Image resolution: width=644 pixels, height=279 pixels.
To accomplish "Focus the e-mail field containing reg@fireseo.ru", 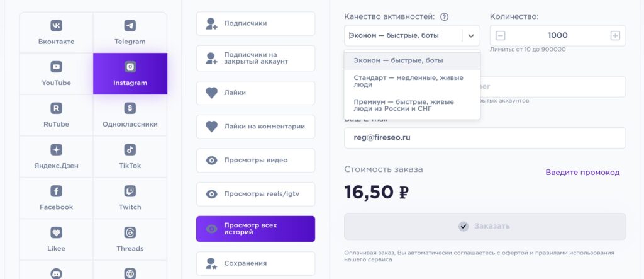I will 484,137.
